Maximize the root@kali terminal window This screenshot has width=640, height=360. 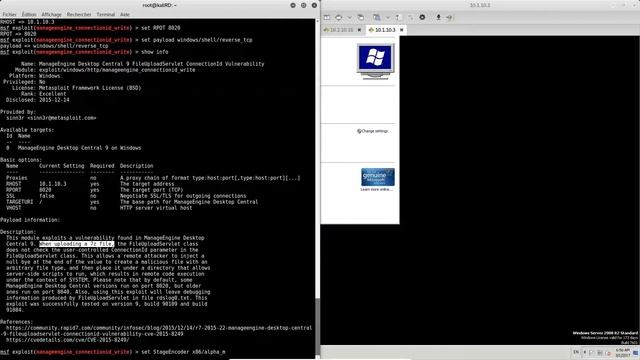303,5
